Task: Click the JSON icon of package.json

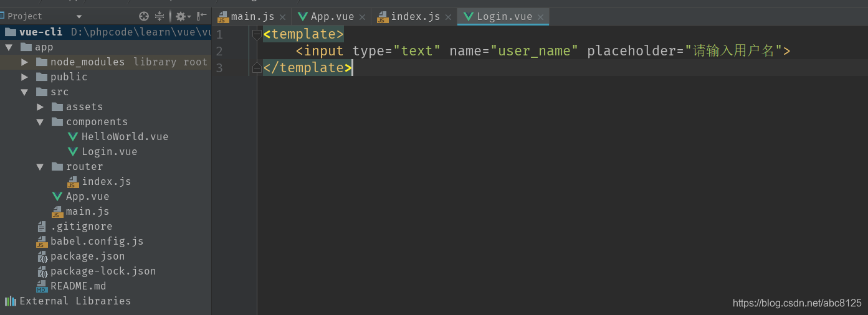Action: point(42,256)
